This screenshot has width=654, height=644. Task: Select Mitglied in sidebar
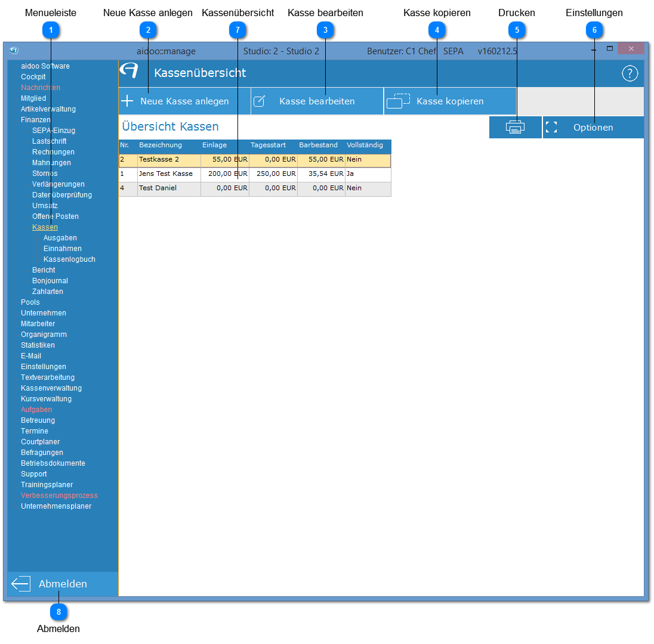click(x=33, y=98)
